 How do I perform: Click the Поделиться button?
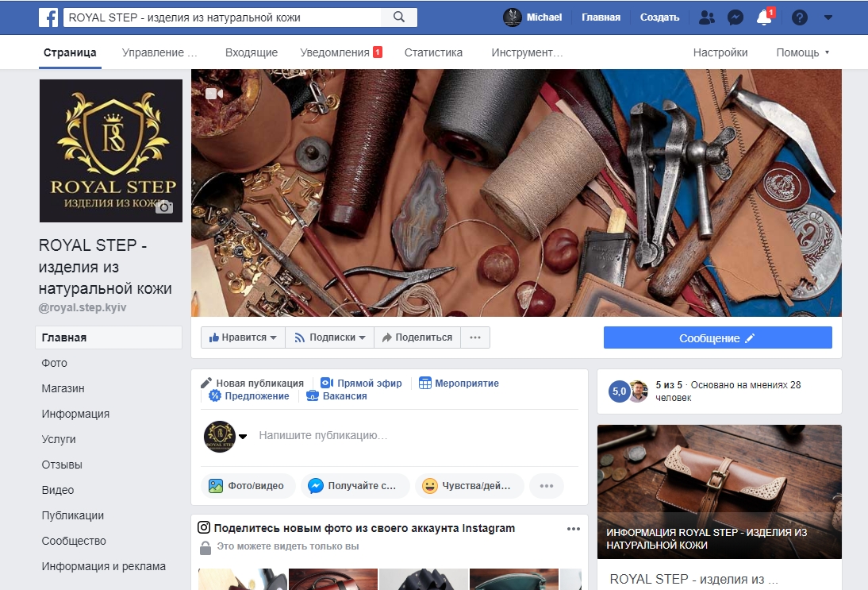pos(417,337)
